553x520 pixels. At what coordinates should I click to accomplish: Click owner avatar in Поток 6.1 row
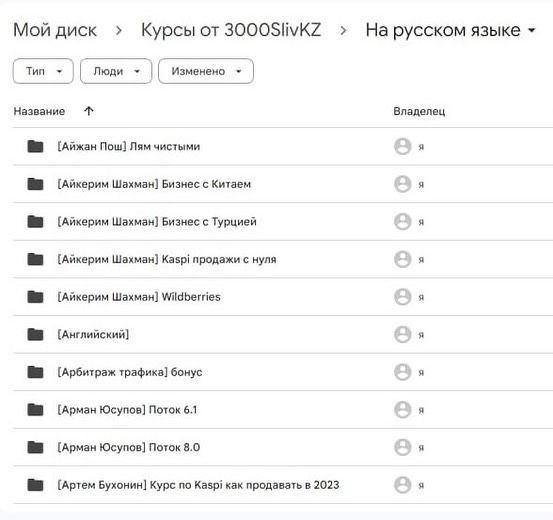402,410
